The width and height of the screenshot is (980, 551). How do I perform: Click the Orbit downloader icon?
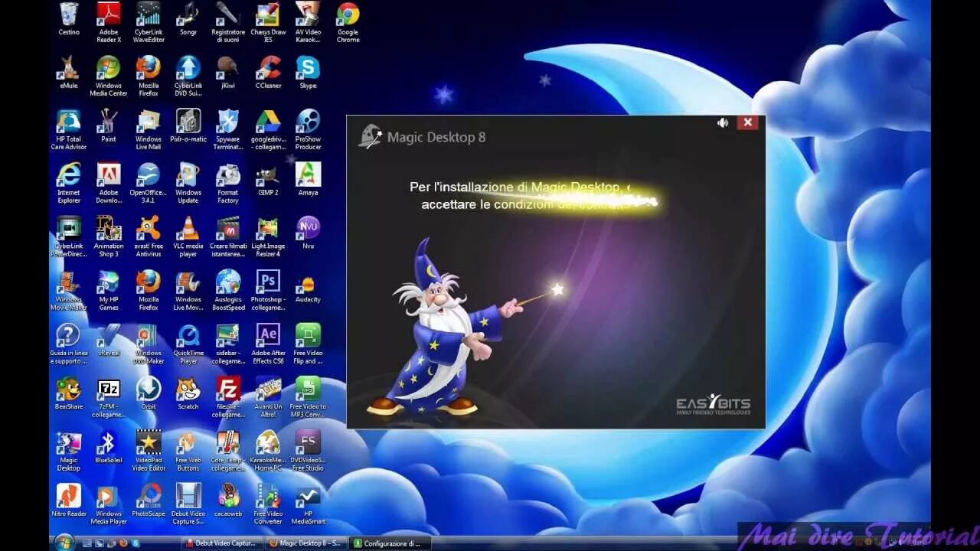tap(149, 393)
